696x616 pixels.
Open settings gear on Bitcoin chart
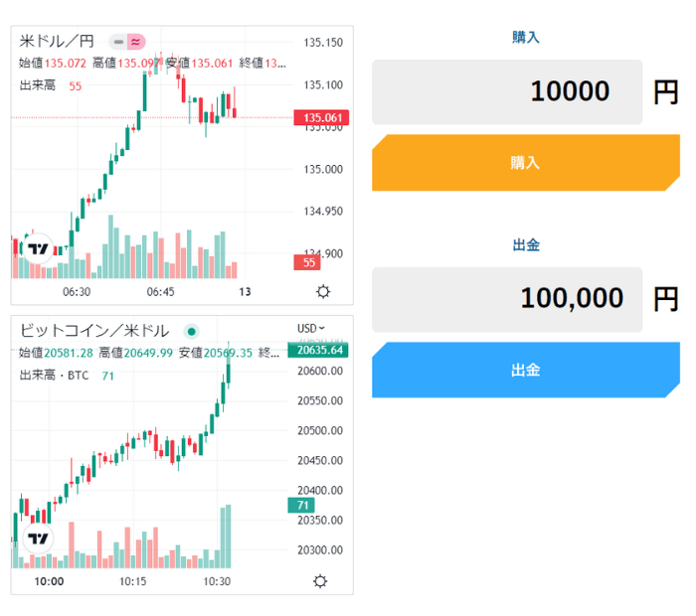pos(320,581)
